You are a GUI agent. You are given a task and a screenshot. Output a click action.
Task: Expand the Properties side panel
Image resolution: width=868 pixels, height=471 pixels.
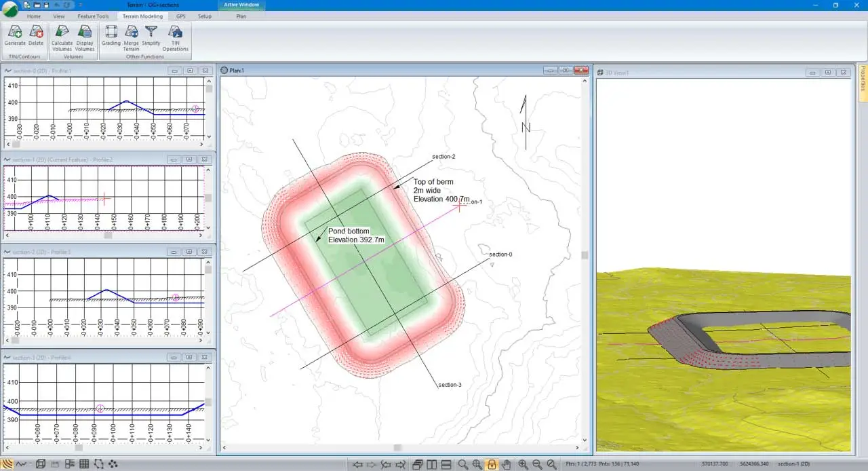coord(863,83)
